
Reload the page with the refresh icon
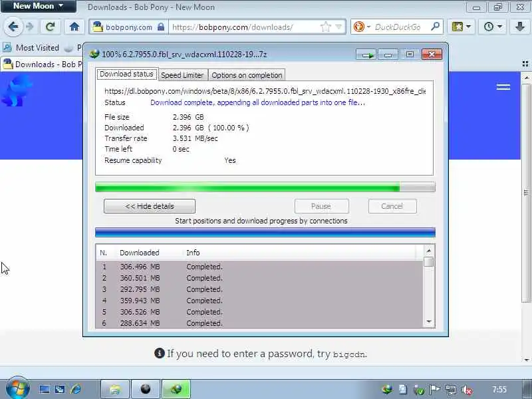click(x=51, y=27)
